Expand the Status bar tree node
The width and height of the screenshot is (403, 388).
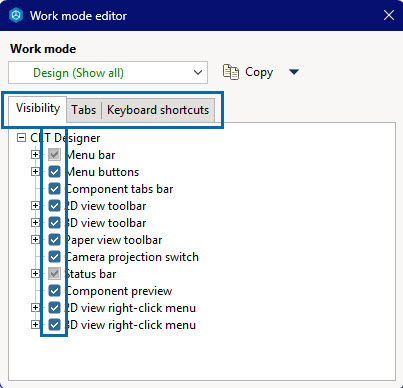(35, 274)
